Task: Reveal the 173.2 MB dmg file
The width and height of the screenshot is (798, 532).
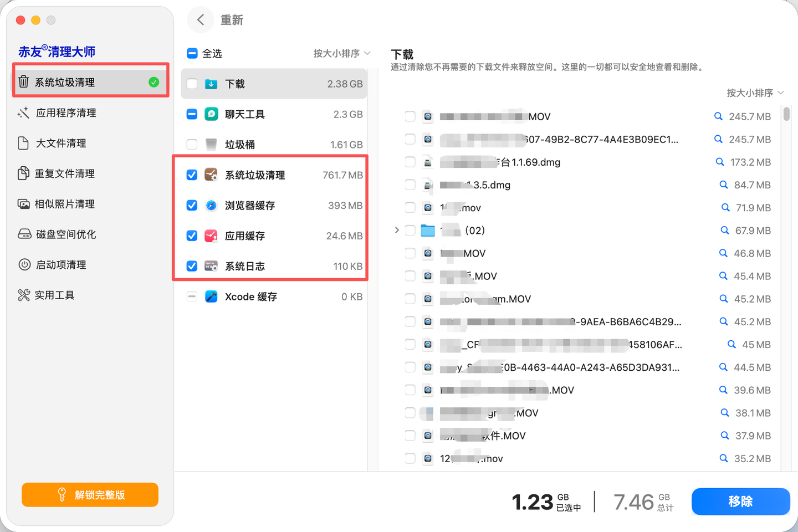Action: tap(720, 162)
